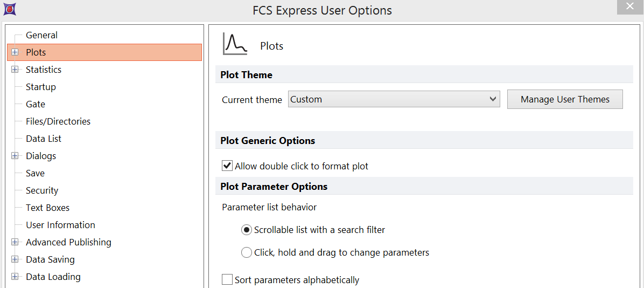The height and width of the screenshot is (288, 644).
Task: Toggle Allow double click to format plot
Action: coord(227,166)
